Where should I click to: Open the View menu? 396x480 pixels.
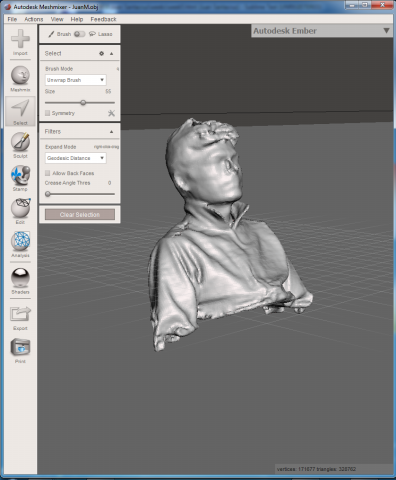(x=57, y=19)
